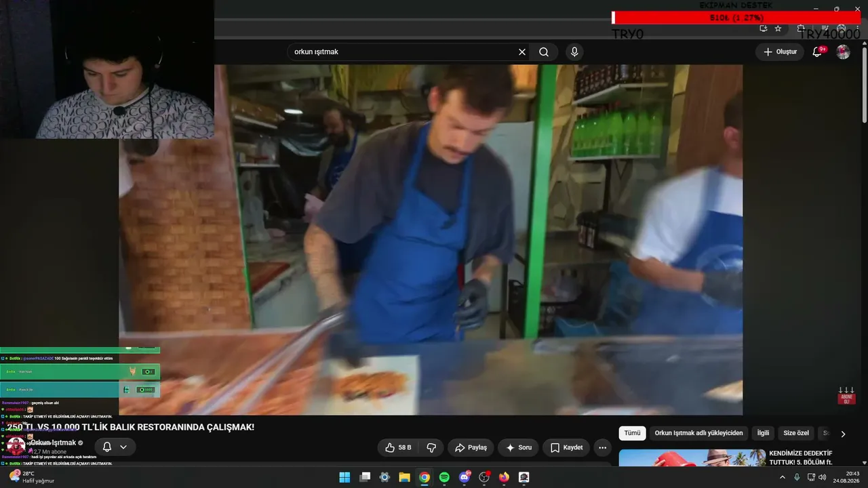Viewport: 868px width, 488px height.
Task: Open the clock and date 20:43
Action: [847, 477]
